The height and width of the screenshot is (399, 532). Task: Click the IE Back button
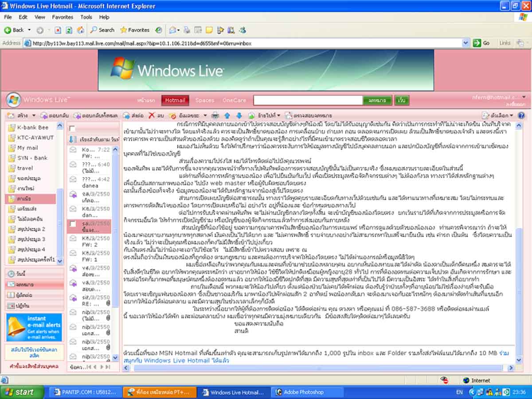pyautogui.click(x=14, y=30)
